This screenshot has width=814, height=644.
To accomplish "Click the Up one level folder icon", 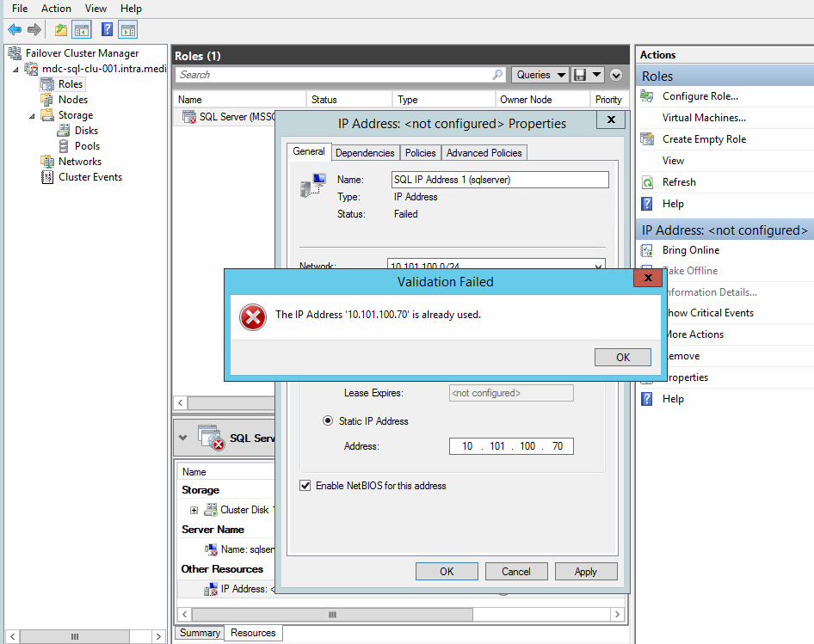I will [x=61, y=30].
